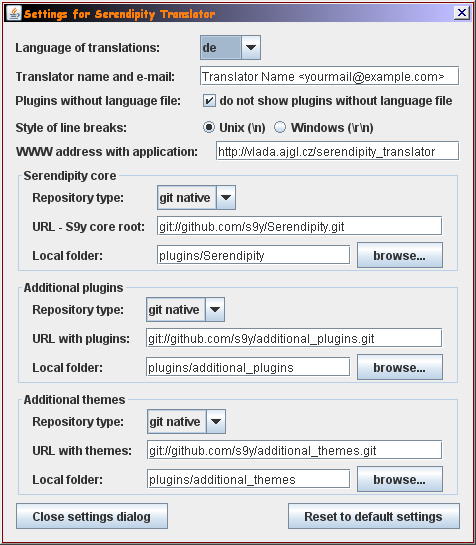The image size is (476, 545).
Task: Click the Java icon in the title bar
Action: (x=14, y=14)
